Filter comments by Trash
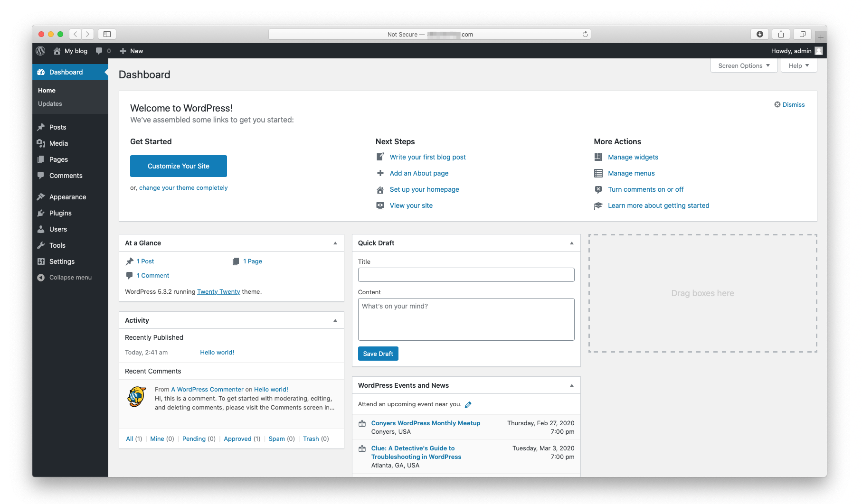Viewport: 862px width, 504px height. 311,439
